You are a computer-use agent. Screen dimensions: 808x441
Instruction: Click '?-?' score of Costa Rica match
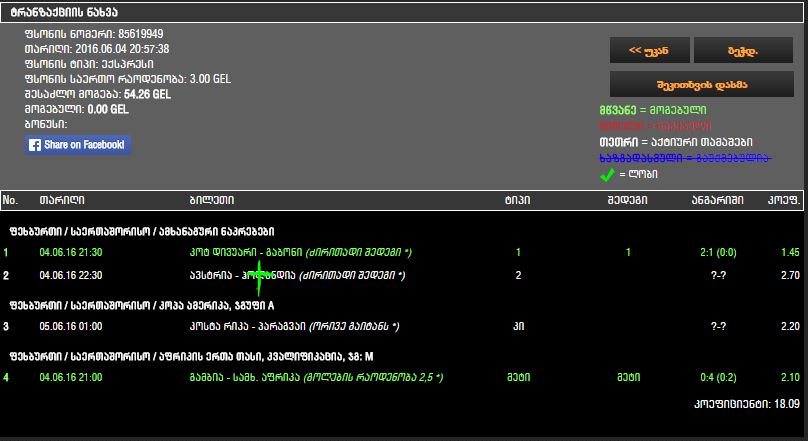[x=718, y=326]
